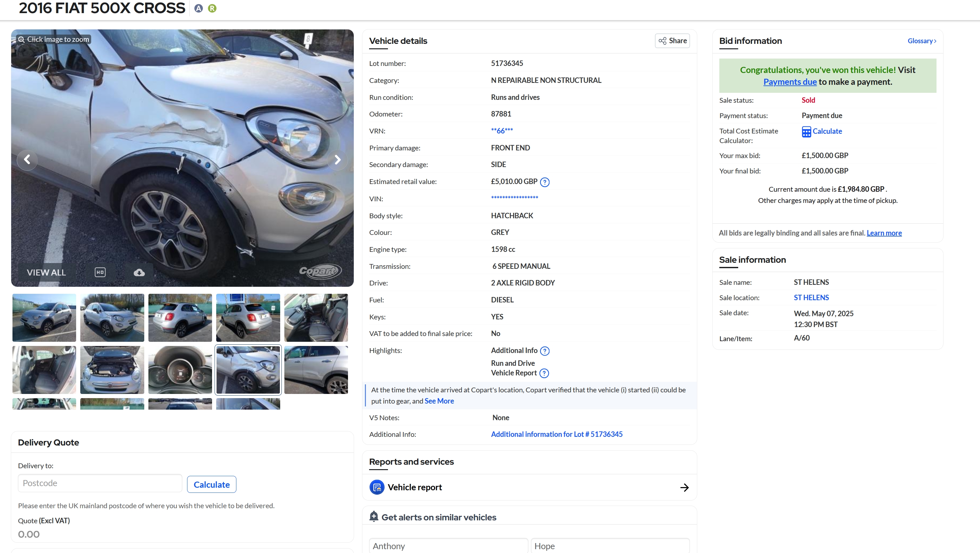980x553 pixels.
Task: Click 'Payment due' payment status value
Action: (x=822, y=115)
